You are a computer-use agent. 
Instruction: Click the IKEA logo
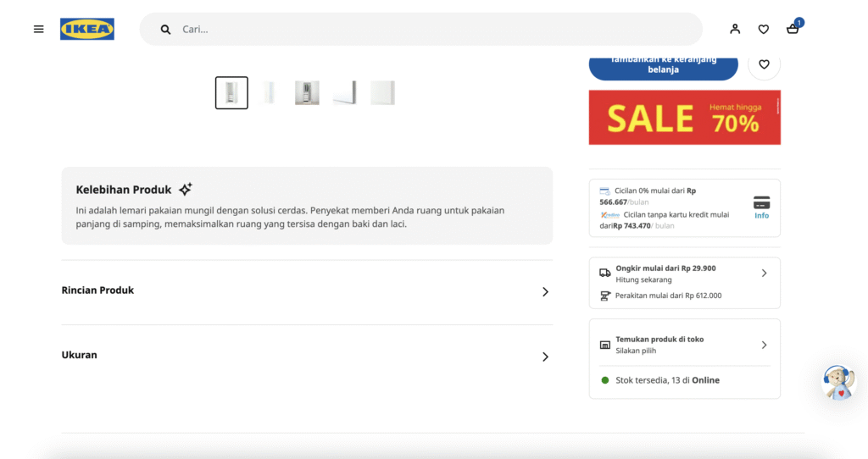(x=87, y=29)
